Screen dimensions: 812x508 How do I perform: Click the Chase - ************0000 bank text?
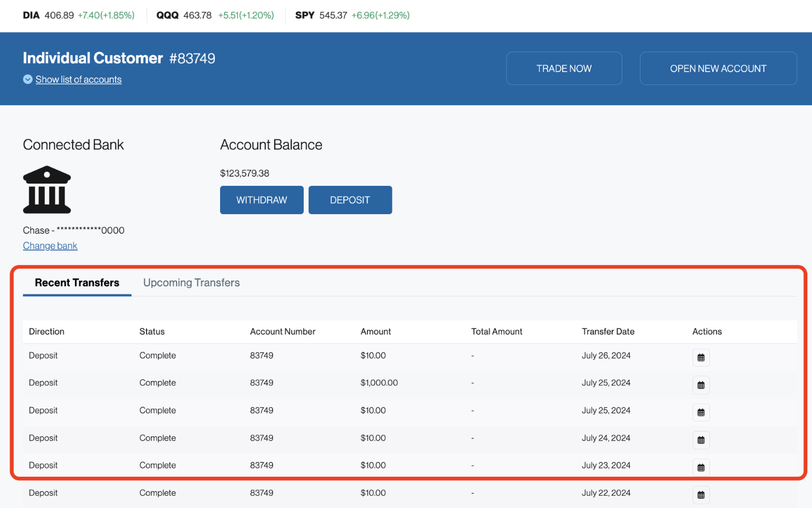[x=73, y=231]
